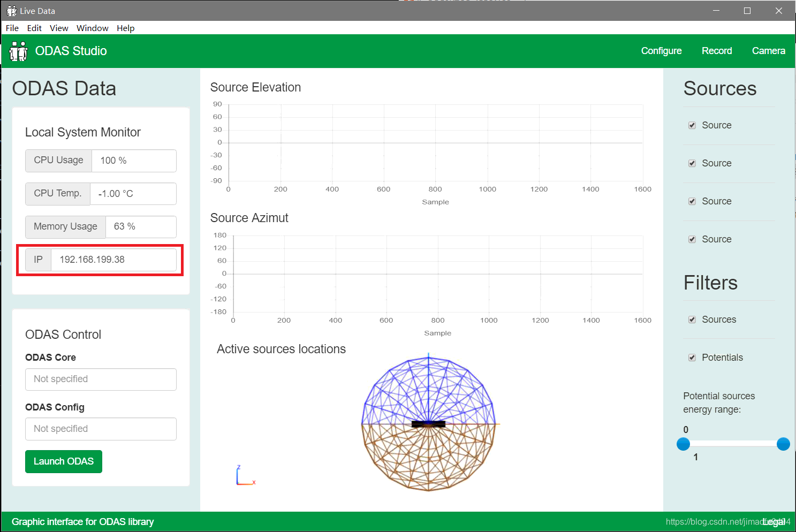The height and width of the screenshot is (532, 796).
Task: Maximize the Live Data window
Action: (x=747, y=11)
